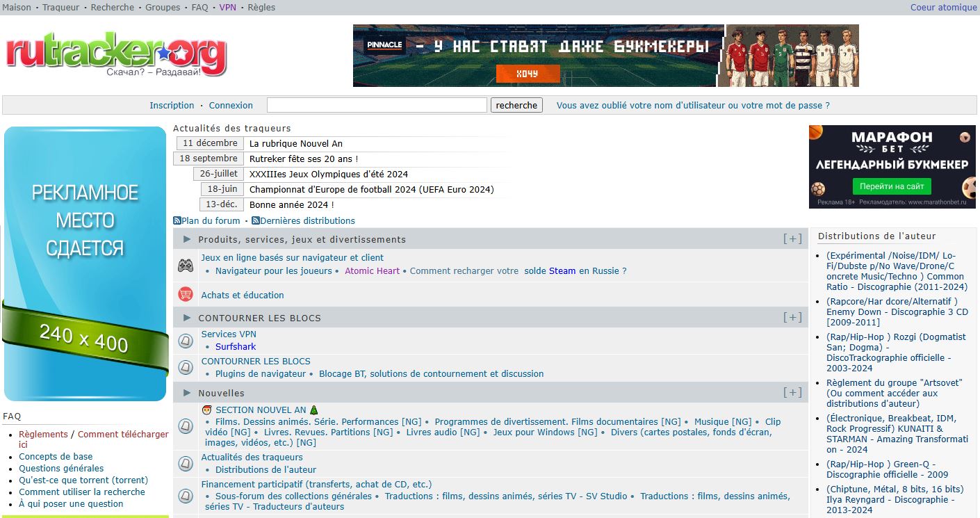Open the Traqueur menu item
Screen dimensions: 980x518
(61, 8)
